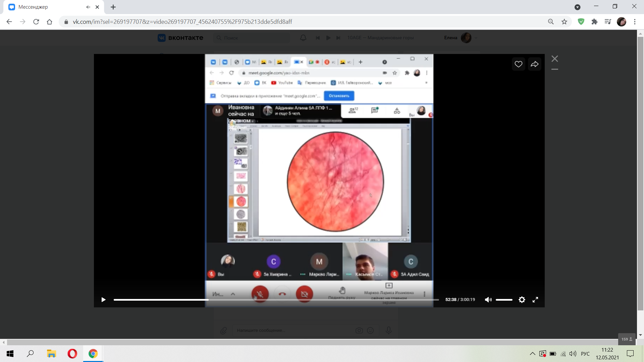644x362 pixels.
Task: Open the zoom magnifier in address bar
Action: coord(551,22)
